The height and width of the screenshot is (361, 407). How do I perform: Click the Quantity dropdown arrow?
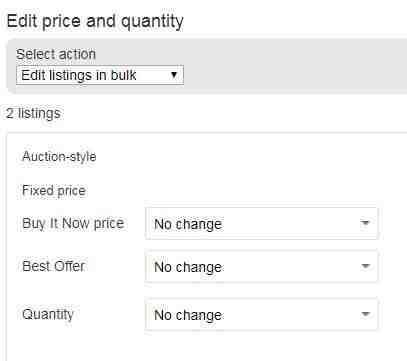tap(366, 314)
